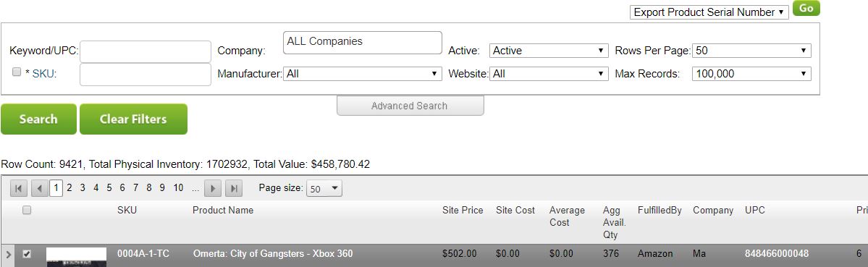This screenshot has width=868, height=267.
Task: Go to page 10 of results
Action: [x=178, y=188]
